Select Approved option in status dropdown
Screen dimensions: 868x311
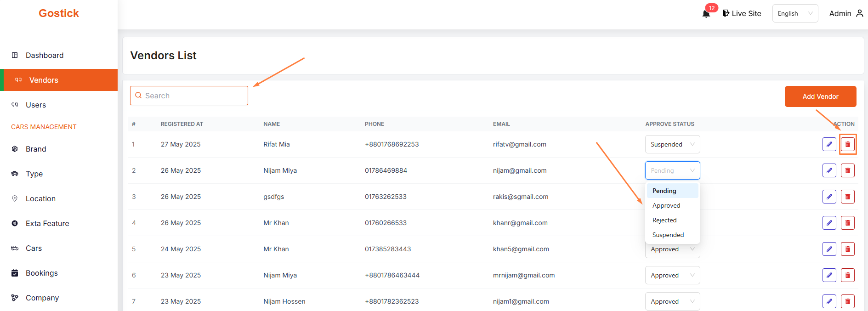tap(666, 205)
